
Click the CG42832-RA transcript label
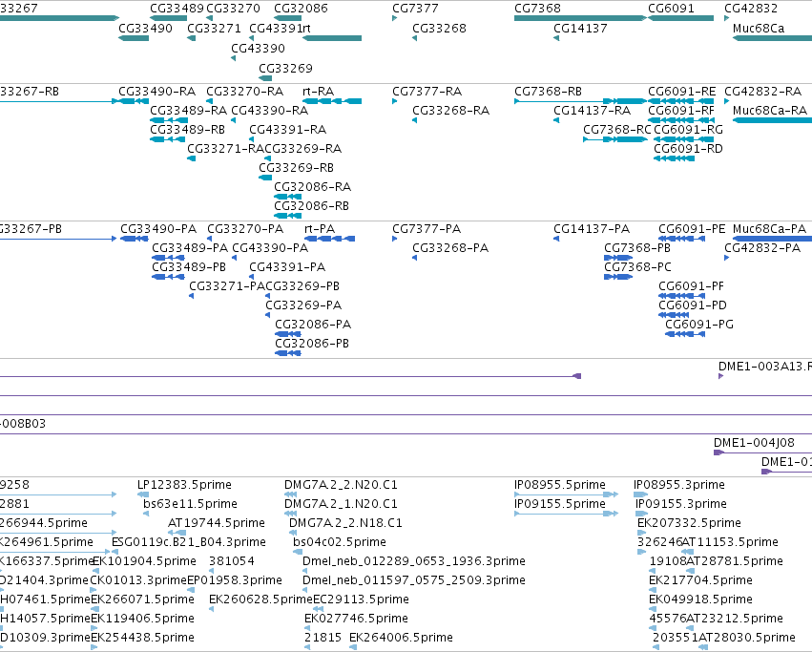coord(762,92)
